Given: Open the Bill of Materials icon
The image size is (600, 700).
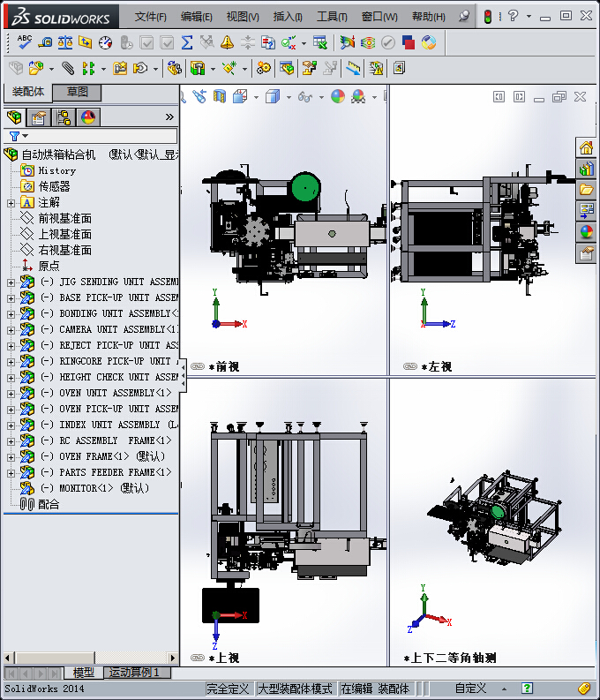Looking at the screenshot, I should 287,68.
